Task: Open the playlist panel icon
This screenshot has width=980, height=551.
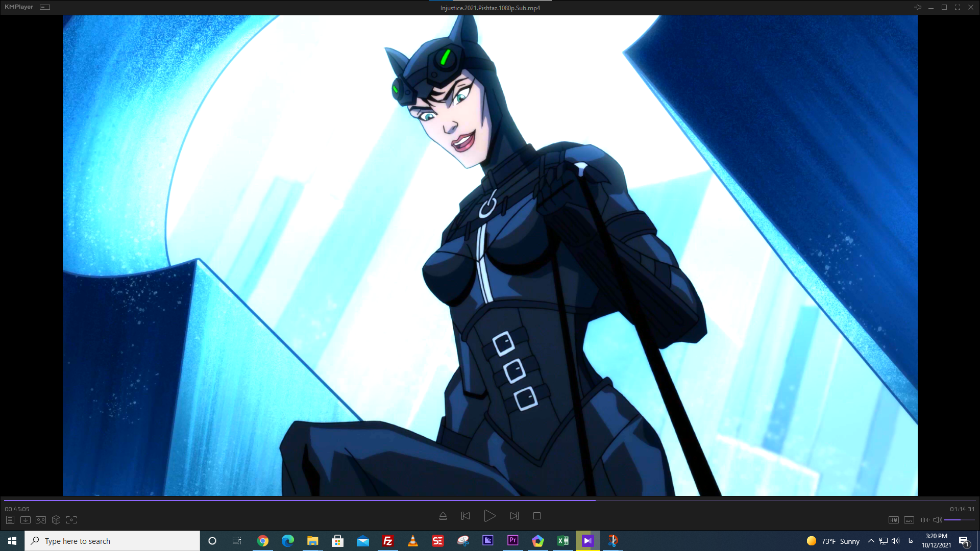Action: [x=10, y=520]
